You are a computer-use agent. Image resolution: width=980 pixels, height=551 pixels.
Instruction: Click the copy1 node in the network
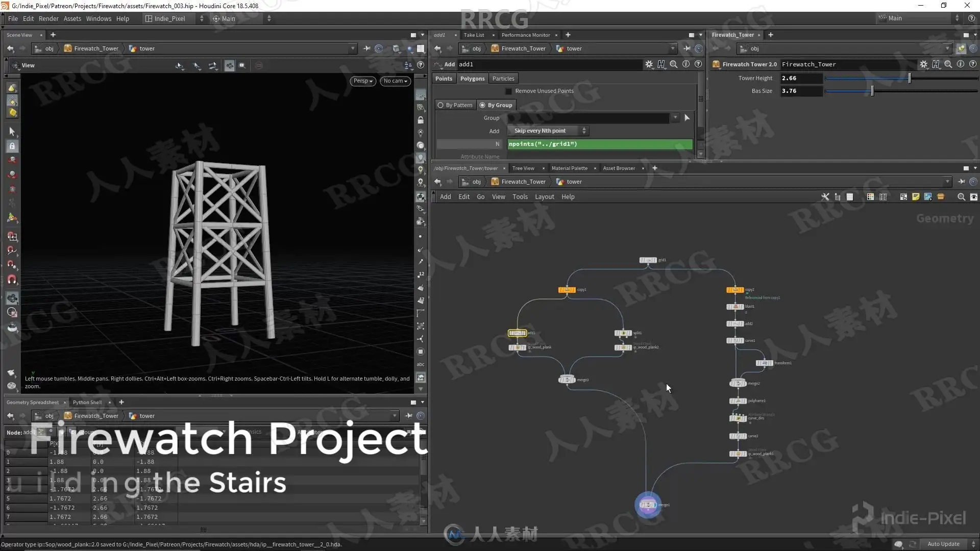point(567,290)
